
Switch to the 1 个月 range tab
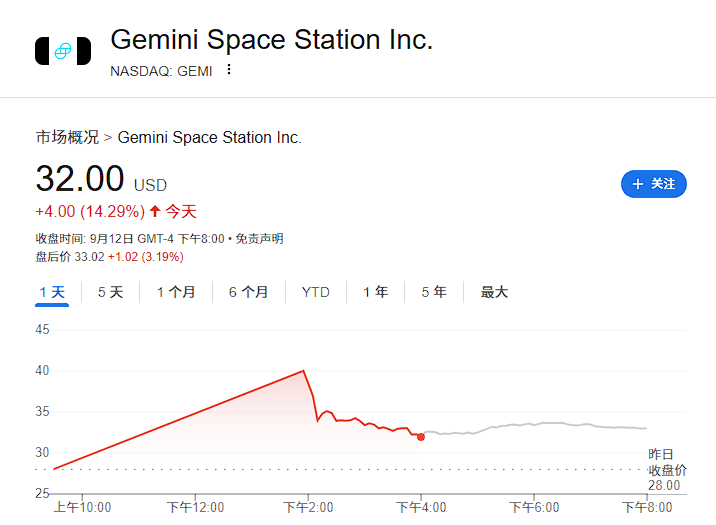click(176, 292)
